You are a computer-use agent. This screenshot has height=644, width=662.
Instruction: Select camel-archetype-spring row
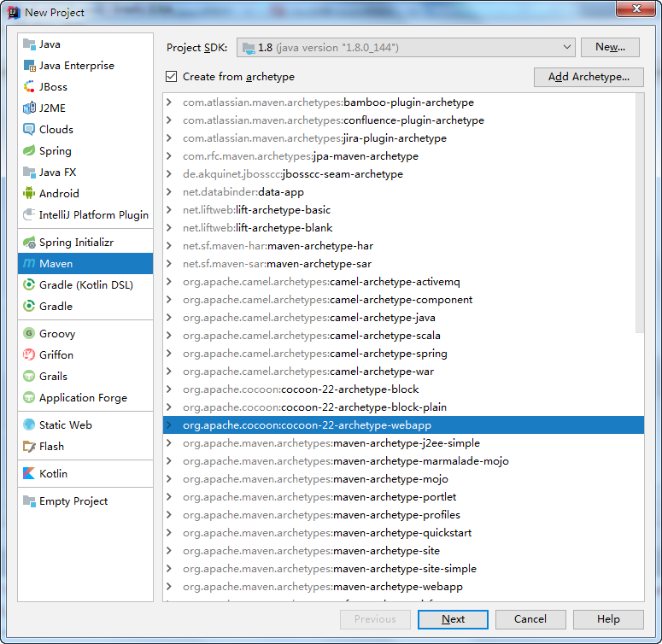pyautogui.click(x=403, y=354)
